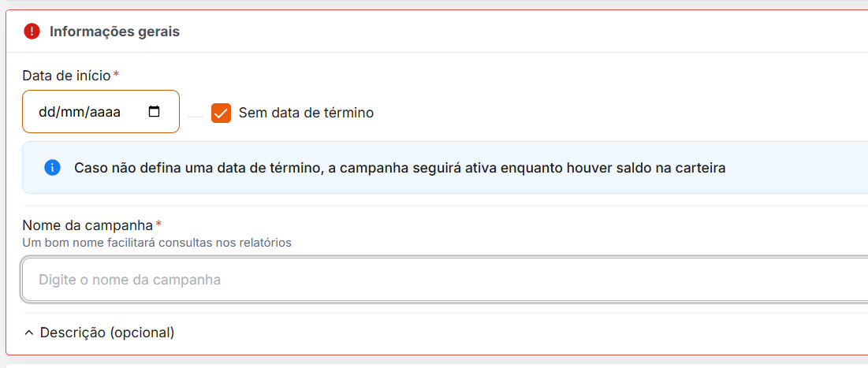
Task: Click the notice message about saldo na carteira
Action: [x=400, y=168]
